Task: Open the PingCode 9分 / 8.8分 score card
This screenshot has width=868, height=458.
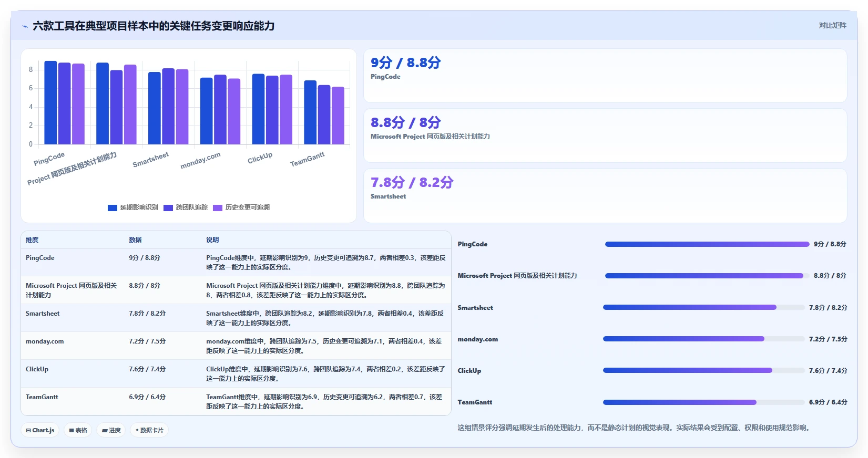Action: tap(605, 76)
